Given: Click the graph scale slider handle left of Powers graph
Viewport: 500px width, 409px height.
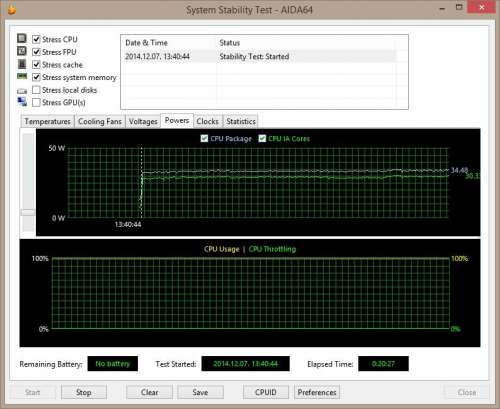Looking at the screenshot, I should click(28, 212).
